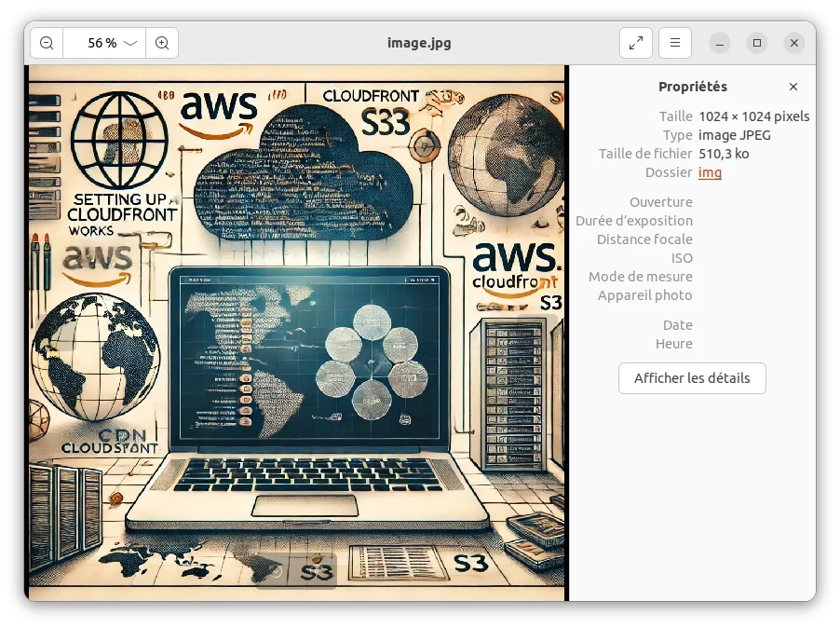Click the Dossier label
Viewport: 840px width, 628px height.
669,172
